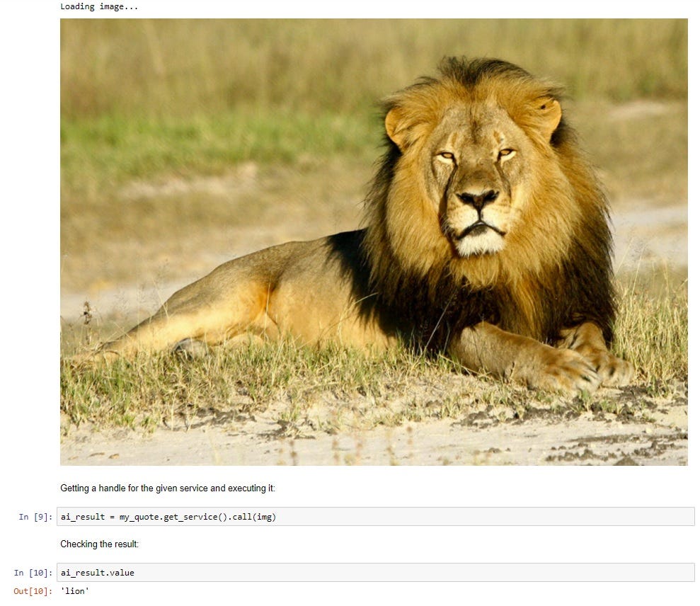This screenshot has height=606, width=700.
Task: Place cursor on 'value' in cell 10
Action: (122, 573)
